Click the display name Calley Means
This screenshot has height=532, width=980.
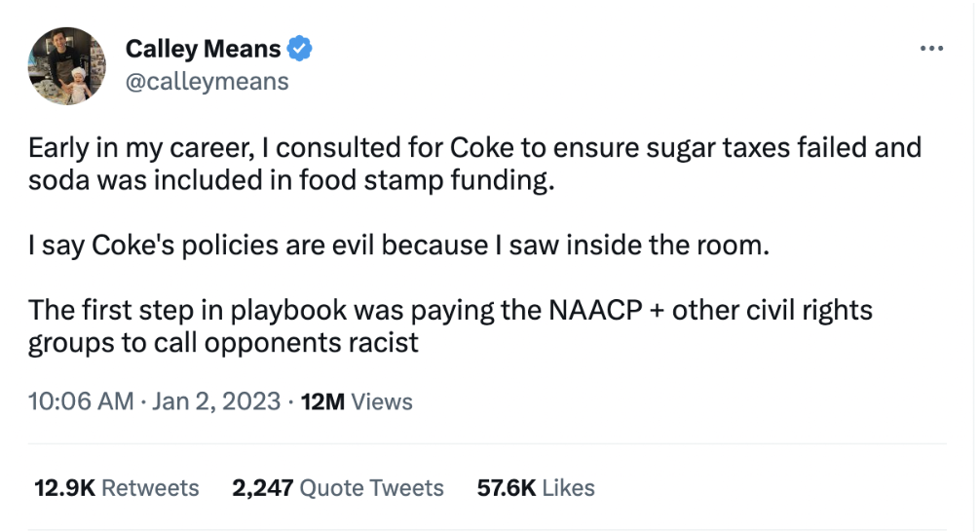click(203, 48)
